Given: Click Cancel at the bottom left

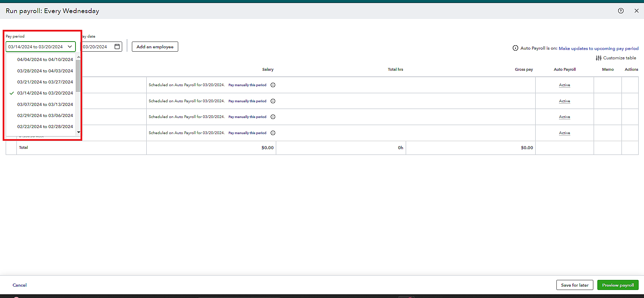Looking at the screenshot, I should (19, 285).
